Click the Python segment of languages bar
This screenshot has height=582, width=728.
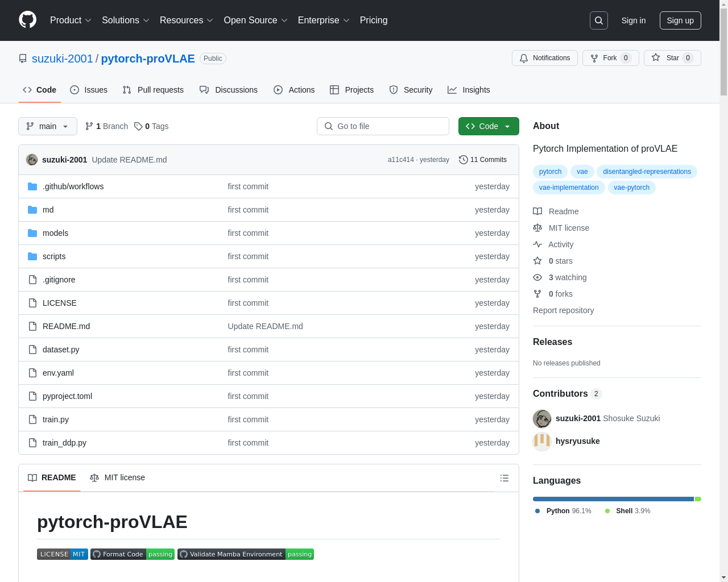click(x=613, y=499)
